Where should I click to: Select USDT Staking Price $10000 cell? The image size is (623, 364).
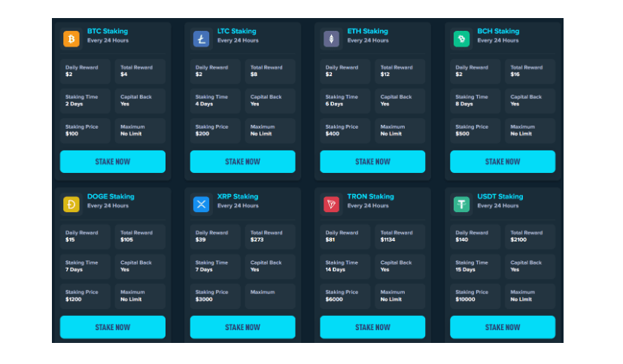coord(476,296)
